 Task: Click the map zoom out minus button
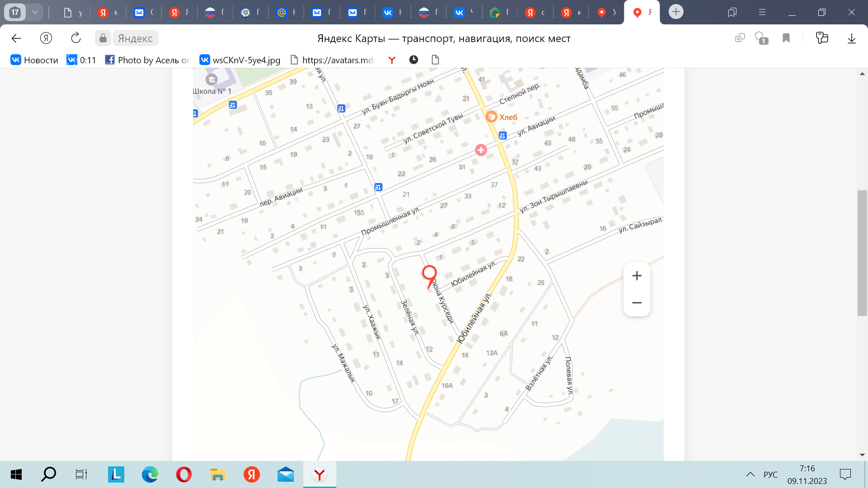(637, 303)
